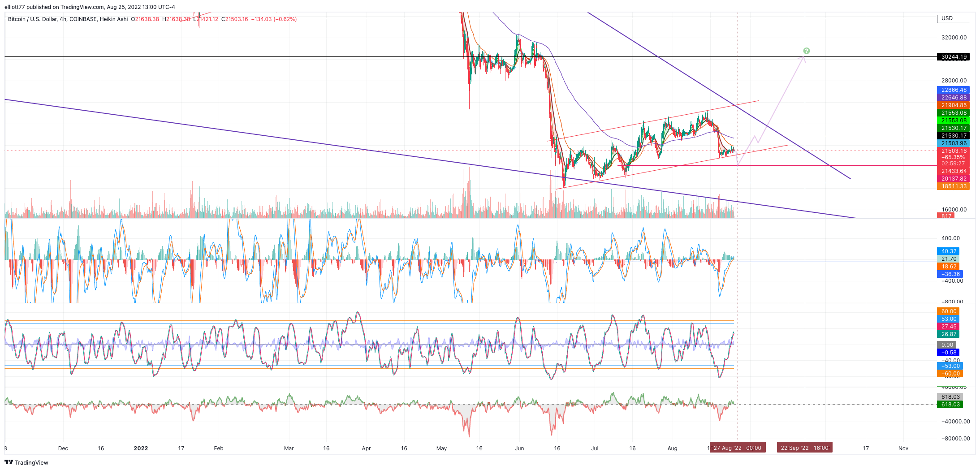The image size is (980, 470).
Task: Click the 28000.00 price axis label
Action: pyautogui.click(x=954, y=81)
